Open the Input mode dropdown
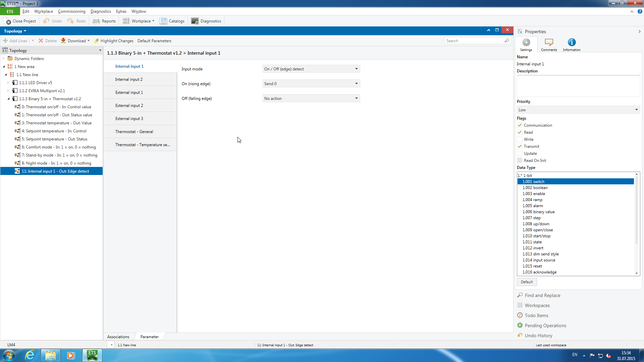This screenshot has width=644, height=362. click(311, 69)
